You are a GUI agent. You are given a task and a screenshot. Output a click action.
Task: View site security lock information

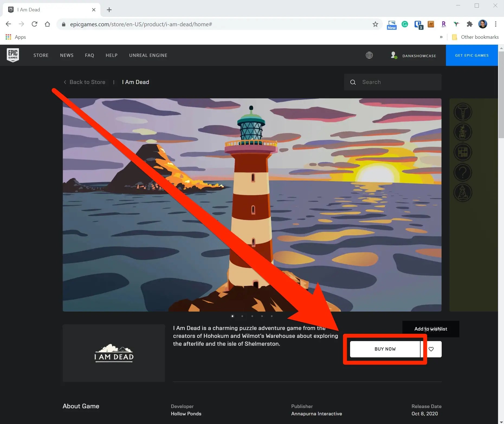coord(64,24)
